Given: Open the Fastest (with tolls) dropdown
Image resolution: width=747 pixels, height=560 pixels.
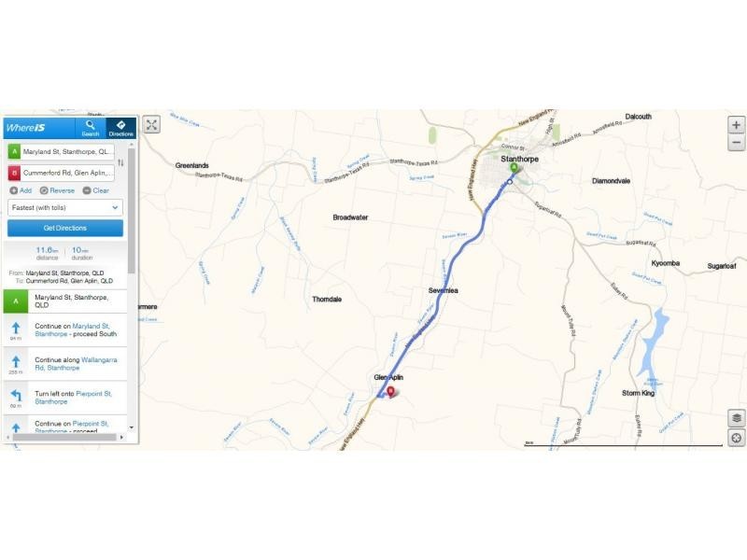Looking at the screenshot, I should pyautogui.click(x=65, y=207).
